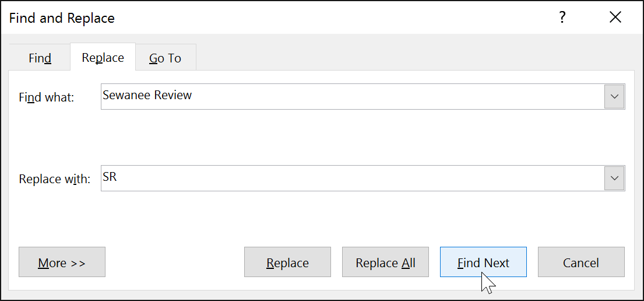Cancel the Find and Replace dialog
The image size is (644, 301).
581,262
